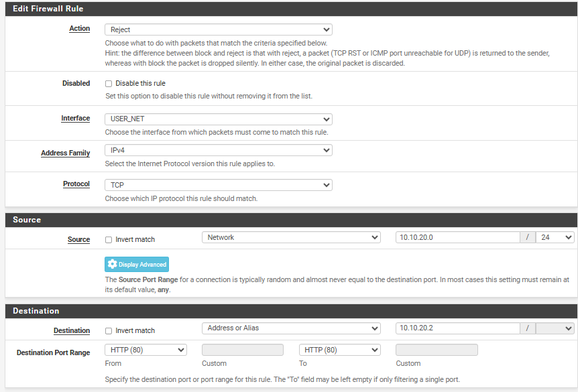Click the destination address field 10.10.20.2

tap(457, 328)
